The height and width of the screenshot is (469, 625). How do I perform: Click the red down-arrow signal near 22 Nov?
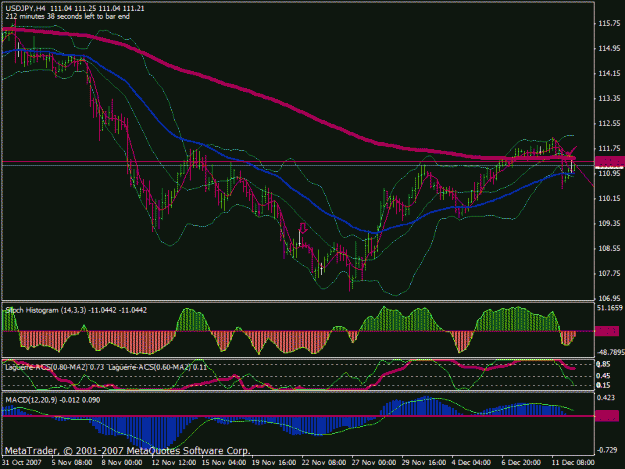point(303,228)
